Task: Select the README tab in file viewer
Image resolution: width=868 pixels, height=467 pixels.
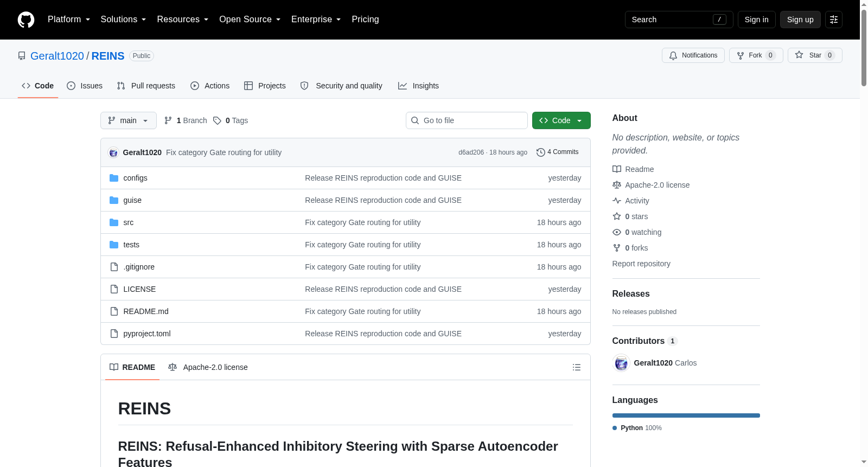Action: click(x=132, y=367)
